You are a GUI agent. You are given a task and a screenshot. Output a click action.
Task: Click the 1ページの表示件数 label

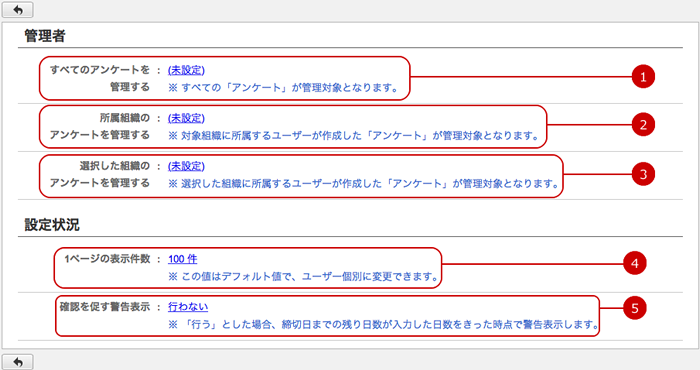click(x=107, y=259)
